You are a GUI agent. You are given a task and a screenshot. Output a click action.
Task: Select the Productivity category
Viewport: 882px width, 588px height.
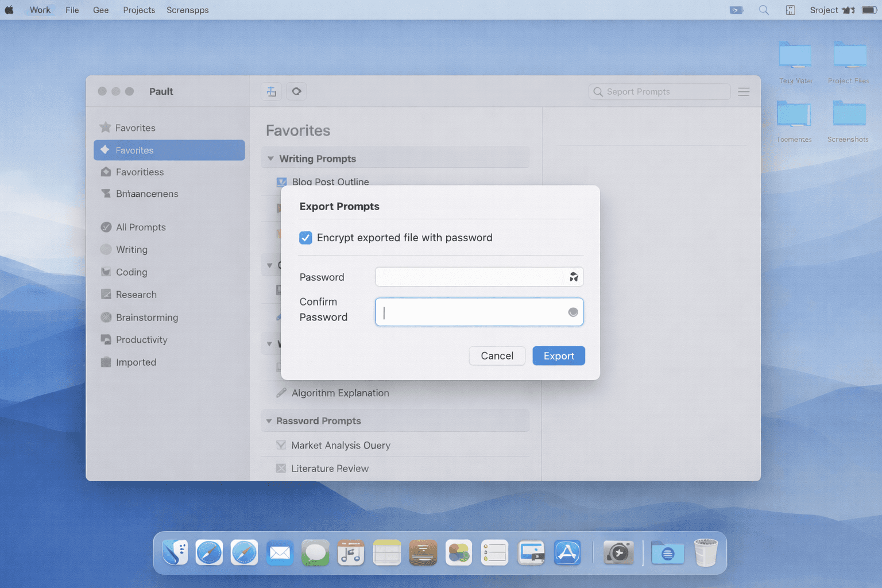click(169, 339)
